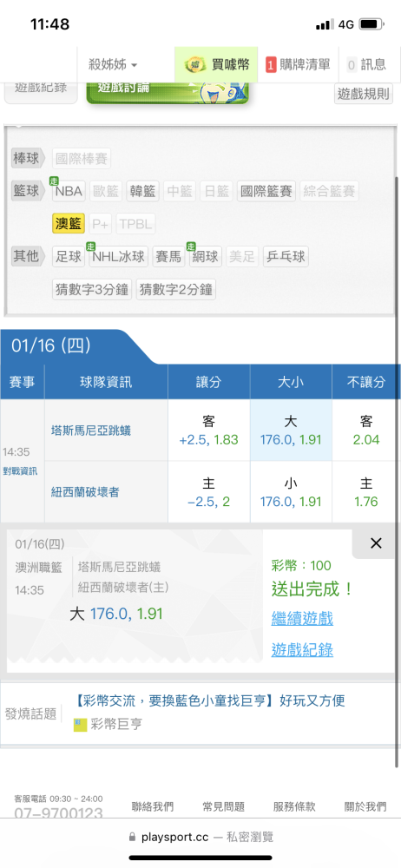Open 購牌清單 with red badge
The height and width of the screenshot is (868, 401).
click(x=298, y=65)
